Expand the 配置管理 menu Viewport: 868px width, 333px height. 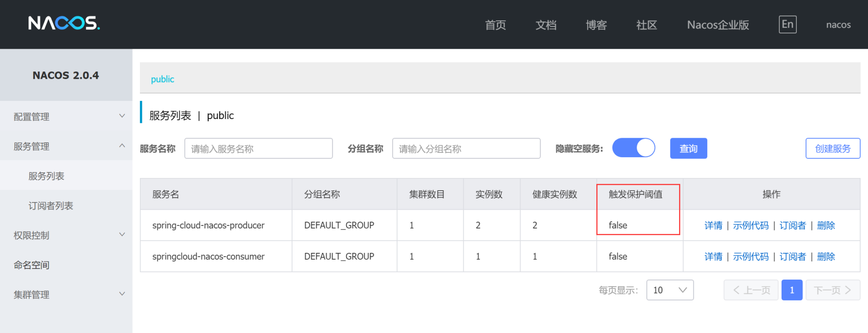66,116
